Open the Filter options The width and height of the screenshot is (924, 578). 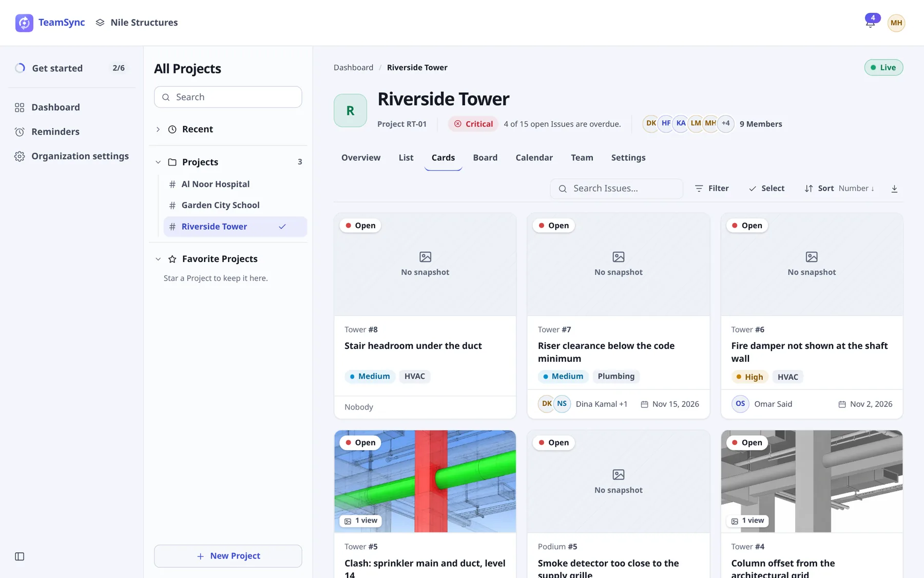711,189
